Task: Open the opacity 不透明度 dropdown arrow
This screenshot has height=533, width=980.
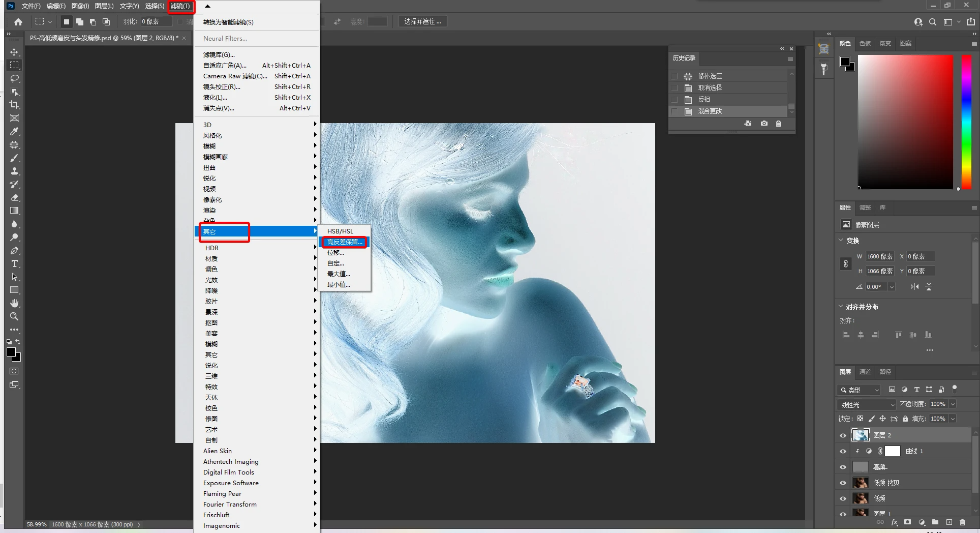Action: pyautogui.click(x=953, y=404)
